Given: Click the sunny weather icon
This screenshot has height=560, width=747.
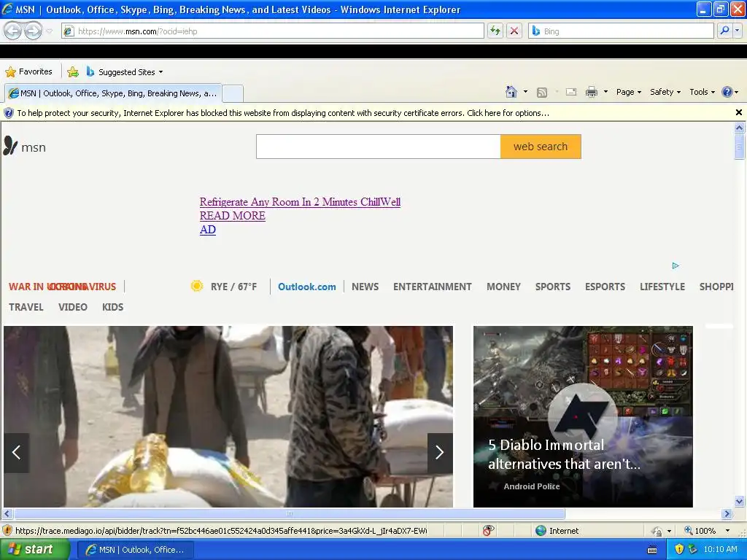Looking at the screenshot, I should click(197, 286).
